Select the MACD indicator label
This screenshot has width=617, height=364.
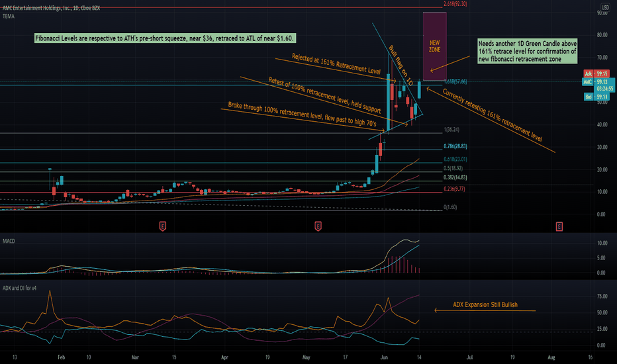pyautogui.click(x=9, y=241)
